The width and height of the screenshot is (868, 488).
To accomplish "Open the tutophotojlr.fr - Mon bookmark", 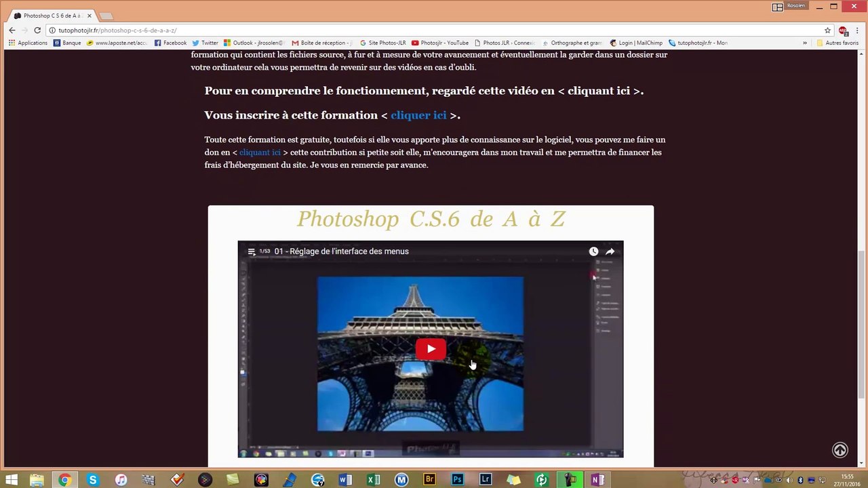I will coord(698,43).
